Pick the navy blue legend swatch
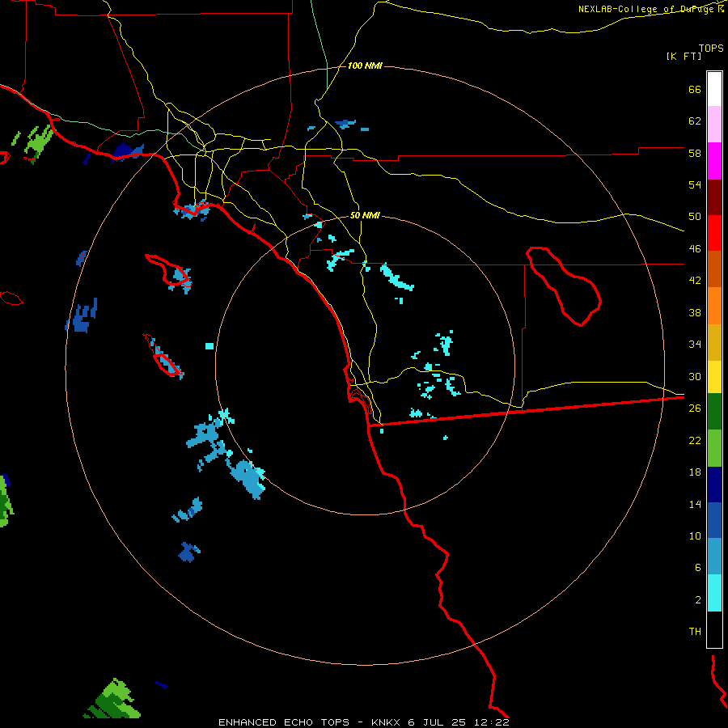 click(714, 485)
